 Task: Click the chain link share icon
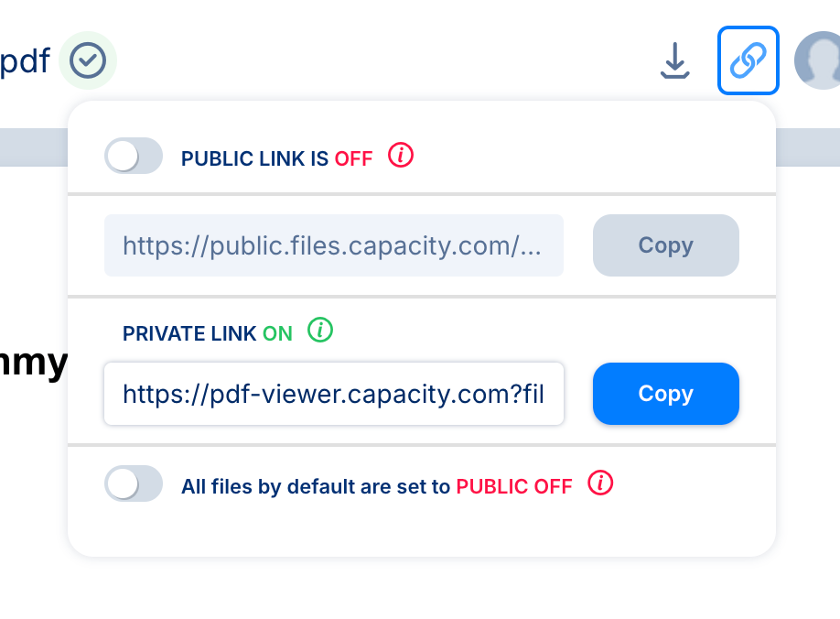click(748, 60)
